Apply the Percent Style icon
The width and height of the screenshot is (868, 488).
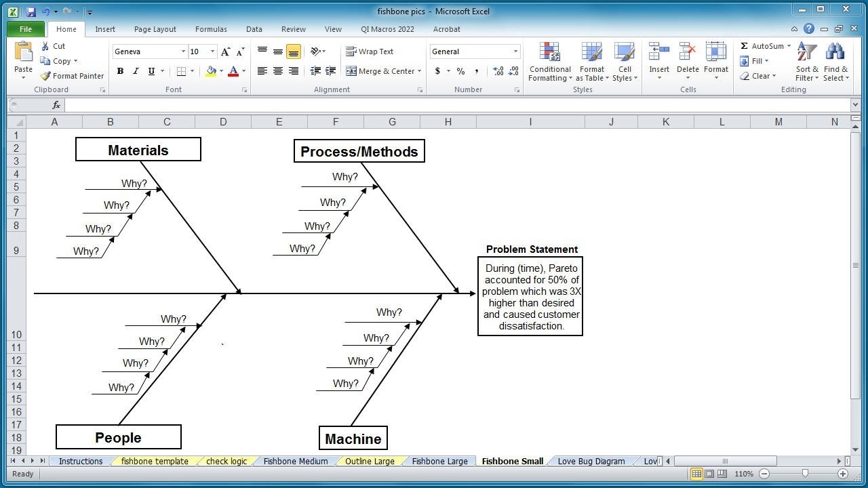tap(460, 70)
